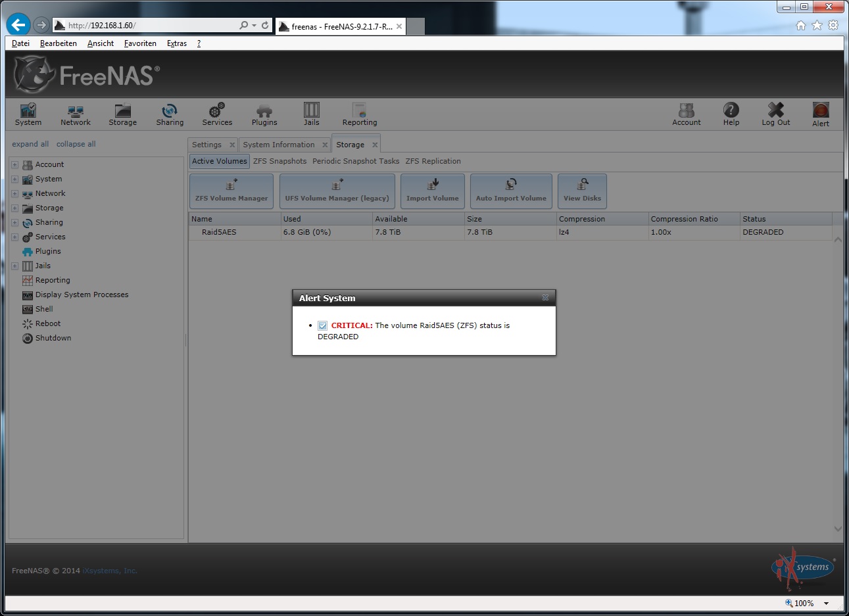
Task: Select the Raid5AES volume row
Action: coord(510,232)
